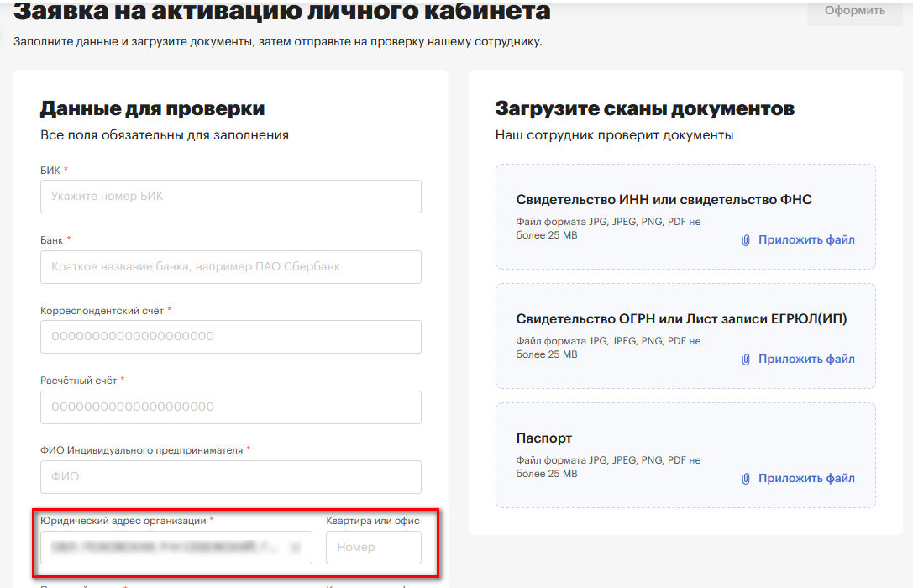Focus the ФИО Индивидуального предпринимателя field
This screenshot has width=913, height=588.
pyautogui.click(x=230, y=477)
